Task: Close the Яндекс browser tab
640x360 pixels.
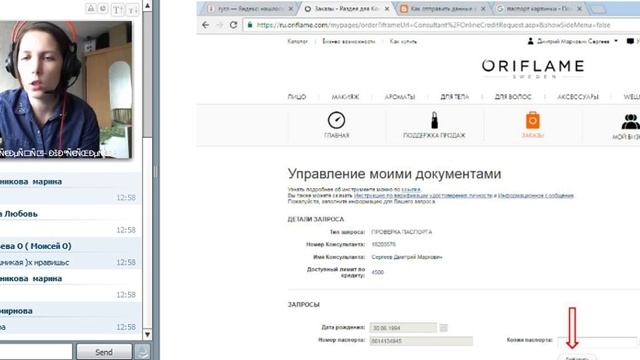Action: 291,9
